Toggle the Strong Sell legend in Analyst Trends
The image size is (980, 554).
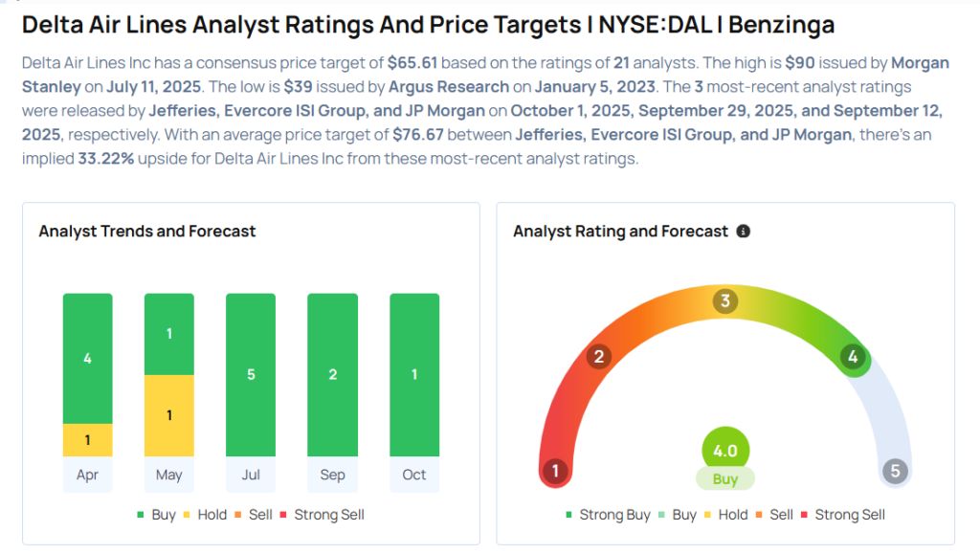click(x=322, y=515)
